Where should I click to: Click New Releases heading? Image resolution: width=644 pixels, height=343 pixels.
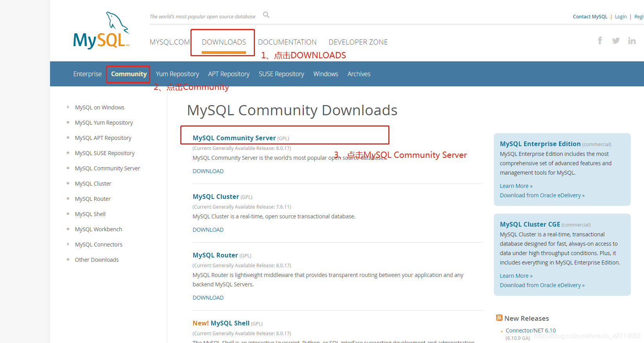tap(527, 318)
